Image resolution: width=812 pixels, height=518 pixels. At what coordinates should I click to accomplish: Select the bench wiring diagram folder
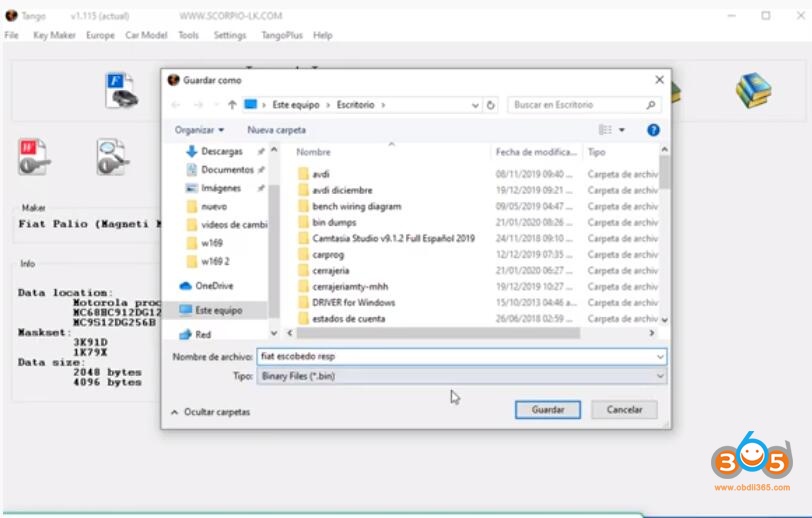(356, 206)
